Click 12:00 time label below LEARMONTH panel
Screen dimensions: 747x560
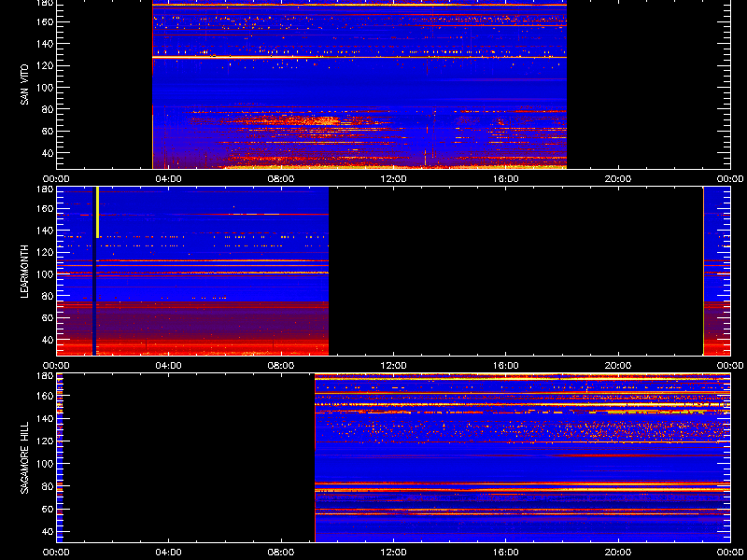(393, 366)
